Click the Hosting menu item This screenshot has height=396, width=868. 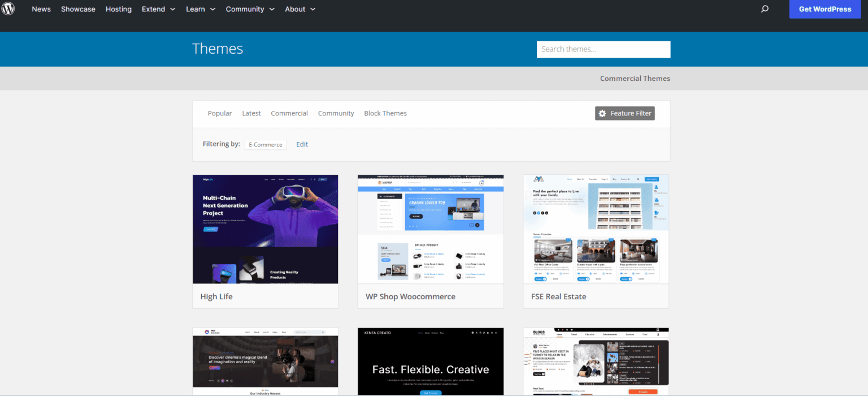[x=118, y=9]
